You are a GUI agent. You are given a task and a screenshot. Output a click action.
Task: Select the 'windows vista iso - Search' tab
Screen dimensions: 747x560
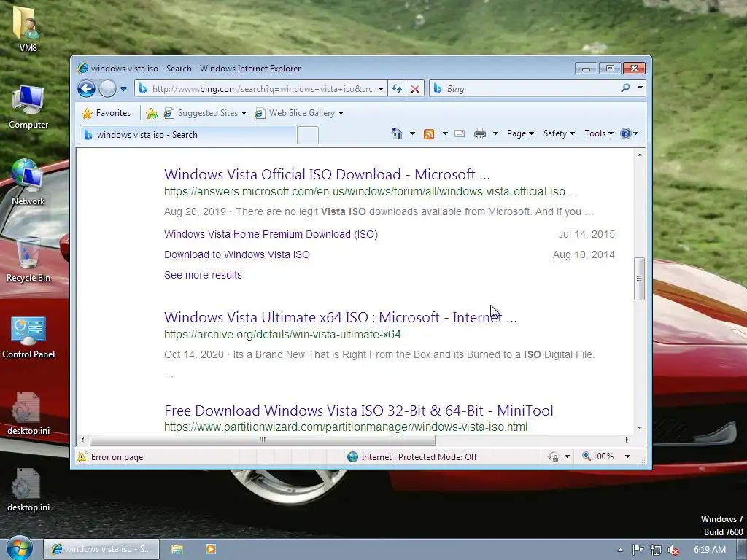[187, 135]
